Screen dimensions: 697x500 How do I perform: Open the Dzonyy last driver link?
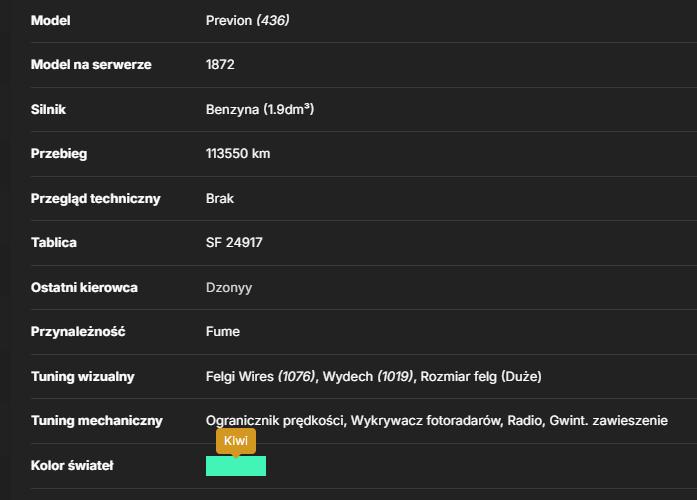point(229,288)
